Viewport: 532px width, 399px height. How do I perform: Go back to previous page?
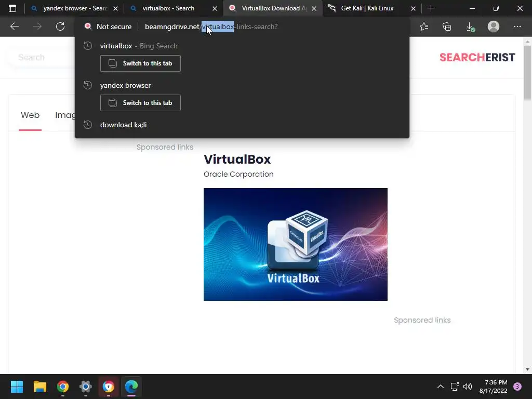click(x=14, y=26)
